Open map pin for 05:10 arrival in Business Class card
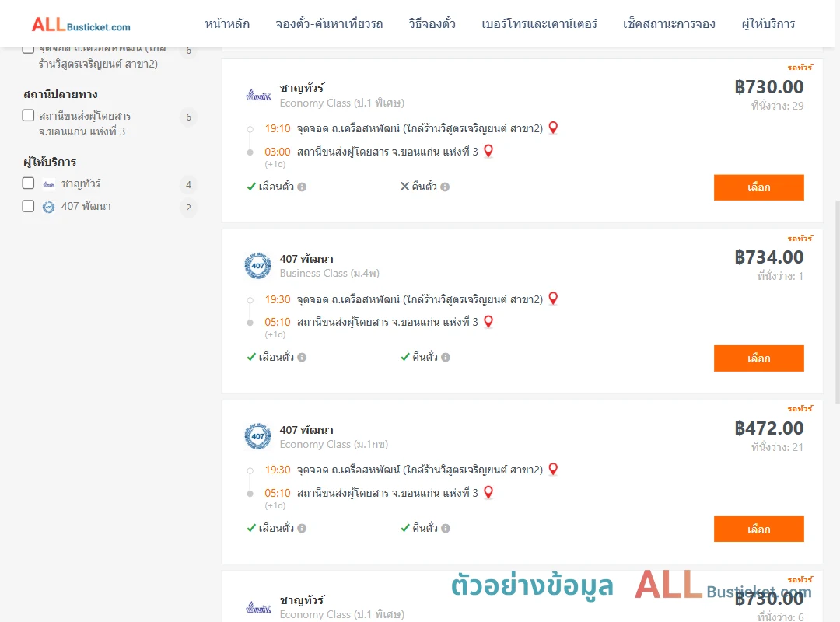This screenshot has height=622, width=840. click(488, 321)
